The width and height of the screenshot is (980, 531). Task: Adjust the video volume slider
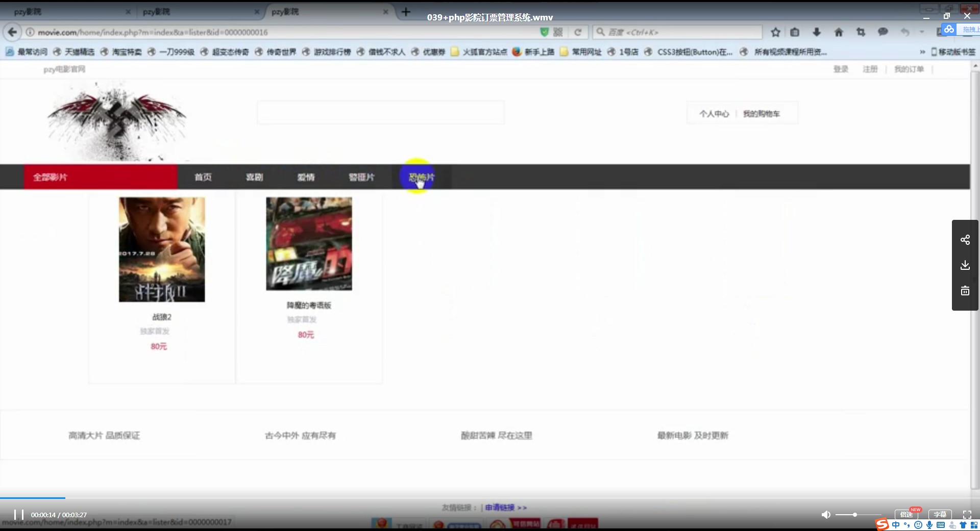point(858,515)
